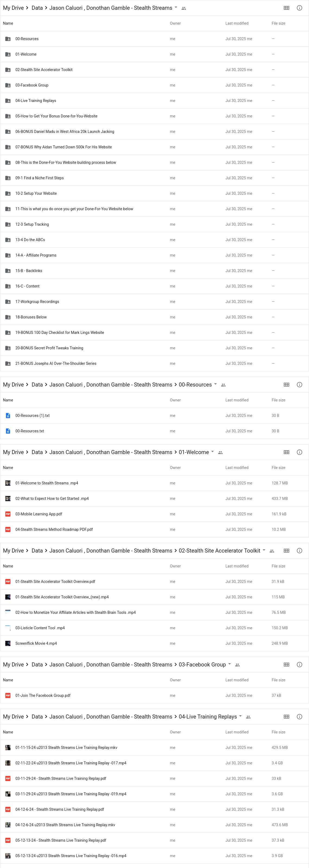The height and width of the screenshot is (868, 309).
Task: Click shared folder icon of 17-Workgroup Recordings row
Action: [x=8, y=302]
